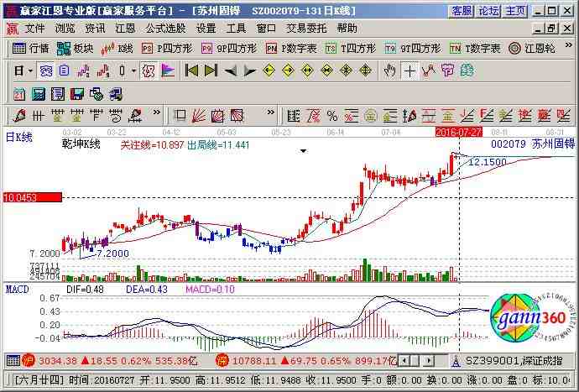
Task: Click the 2016-07-27 date marker
Action: 459,132
